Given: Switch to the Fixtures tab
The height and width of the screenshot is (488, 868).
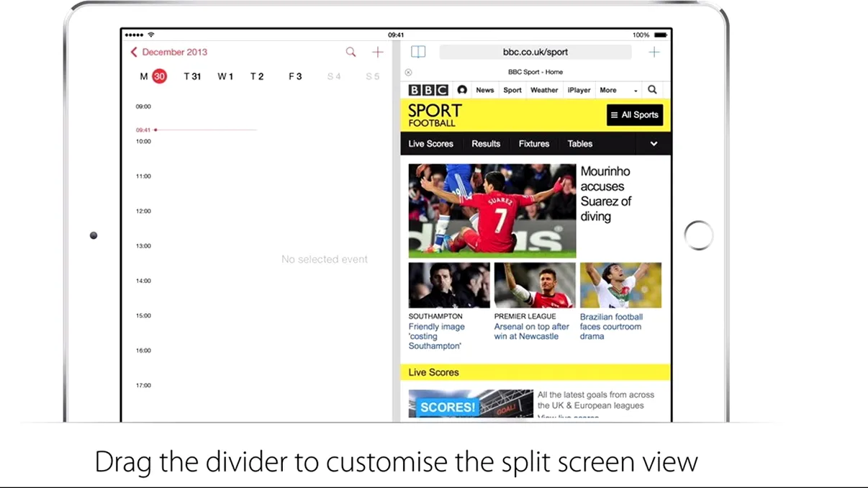Looking at the screenshot, I should pos(533,143).
